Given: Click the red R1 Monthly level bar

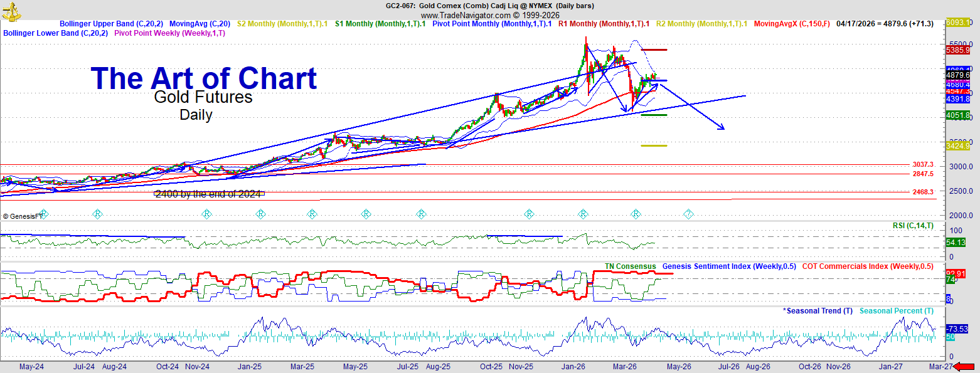Looking at the screenshot, I should click(654, 50).
